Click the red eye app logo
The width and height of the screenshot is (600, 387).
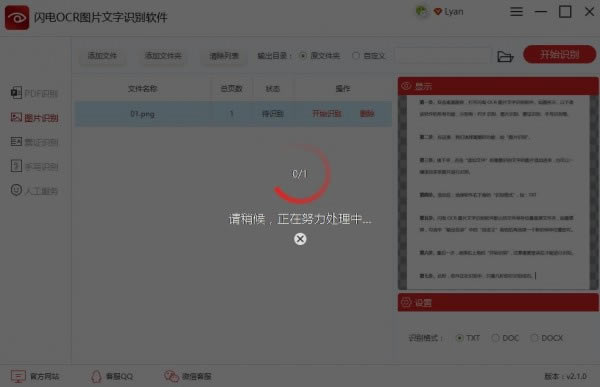pyautogui.click(x=16, y=17)
